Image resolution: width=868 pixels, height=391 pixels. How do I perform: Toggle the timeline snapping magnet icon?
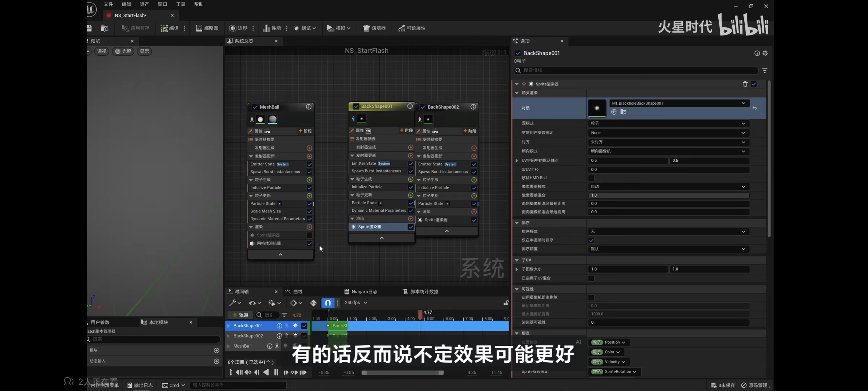pos(327,303)
